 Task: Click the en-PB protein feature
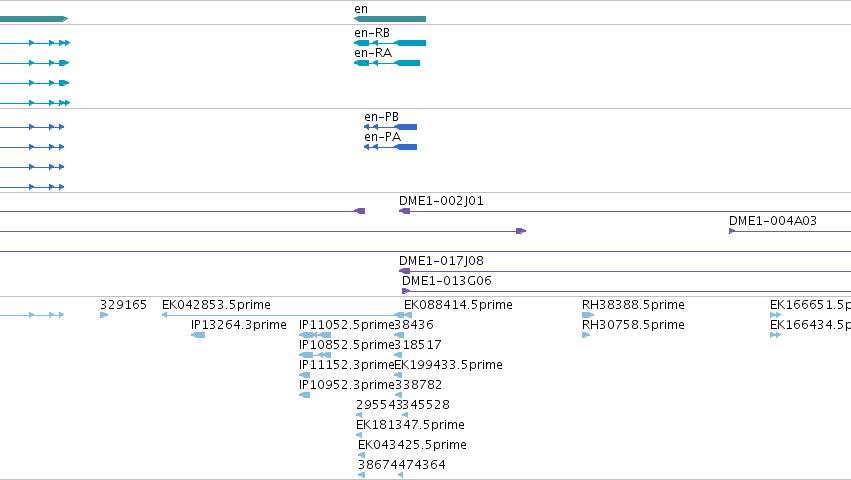390,127
